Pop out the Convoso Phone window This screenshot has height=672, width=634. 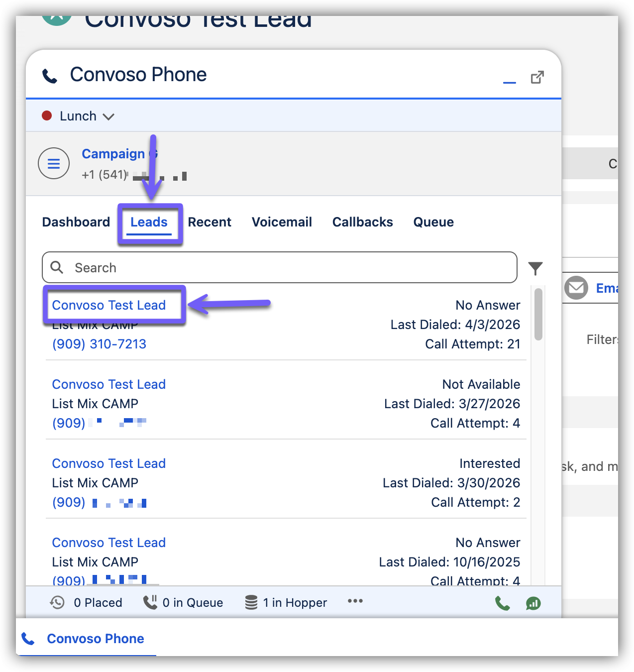click(537, 77)
